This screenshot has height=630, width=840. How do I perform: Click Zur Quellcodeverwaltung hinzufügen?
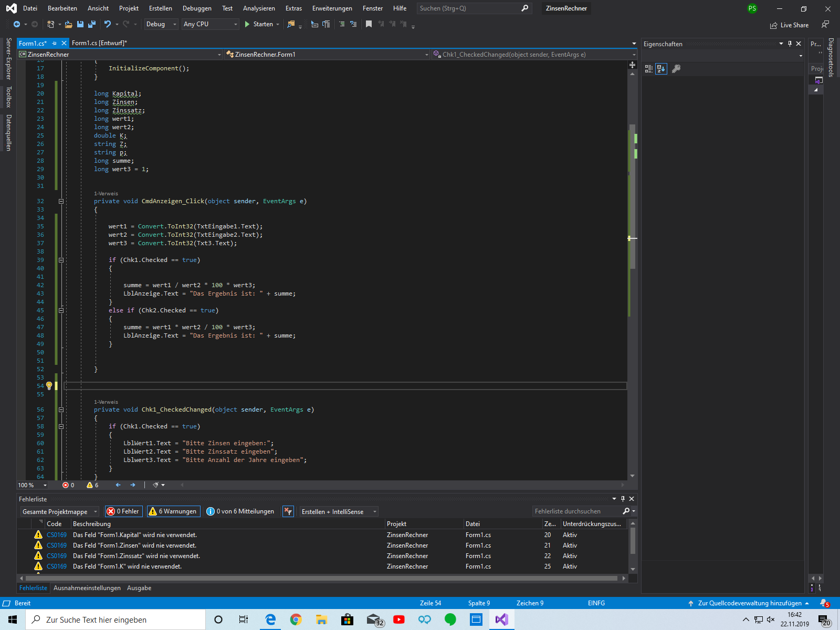(750, 603)
